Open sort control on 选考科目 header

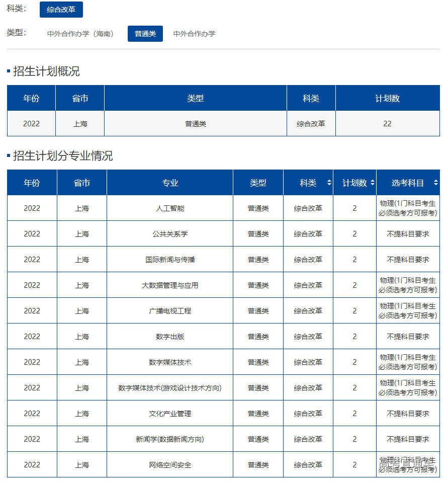tap(436, 183)
